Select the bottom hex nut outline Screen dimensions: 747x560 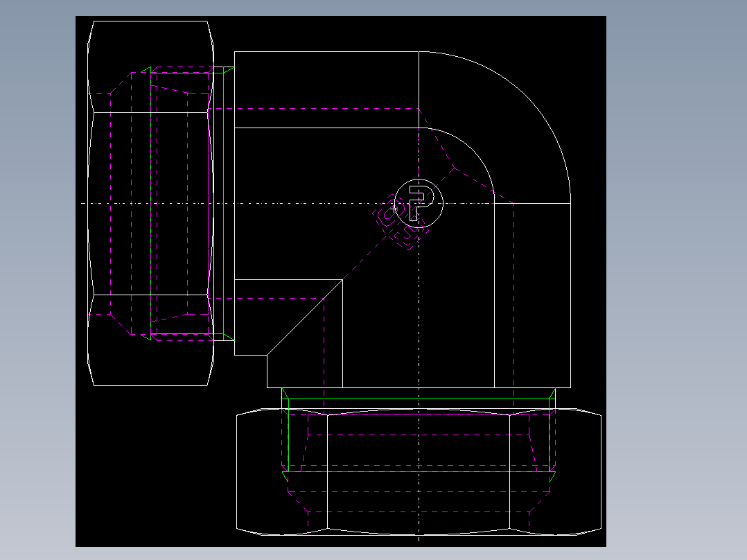419,472
